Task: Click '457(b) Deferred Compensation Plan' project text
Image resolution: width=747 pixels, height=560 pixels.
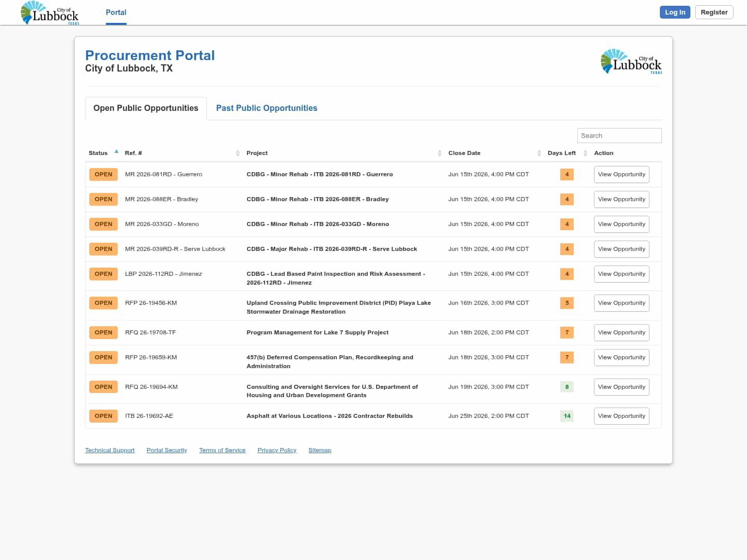Action: click(330, 362)
